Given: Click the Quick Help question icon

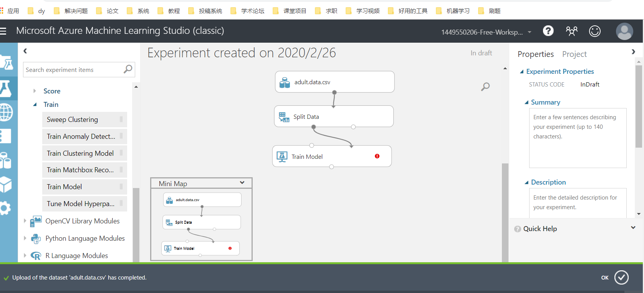Looking at the screenshot, I should [518, 229].
